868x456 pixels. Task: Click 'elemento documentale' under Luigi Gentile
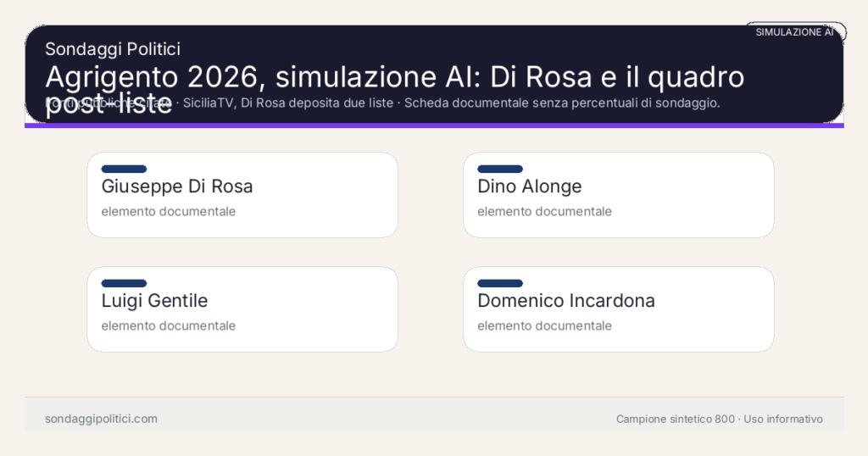[x=169, y=326]
